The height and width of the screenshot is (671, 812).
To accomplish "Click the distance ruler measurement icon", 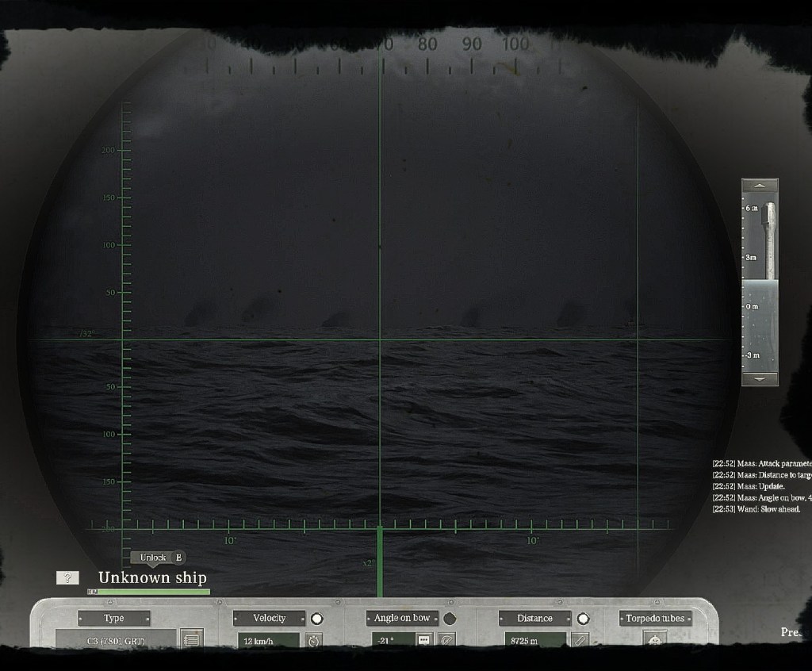I will pyautogui.click(x=580, y=639).
